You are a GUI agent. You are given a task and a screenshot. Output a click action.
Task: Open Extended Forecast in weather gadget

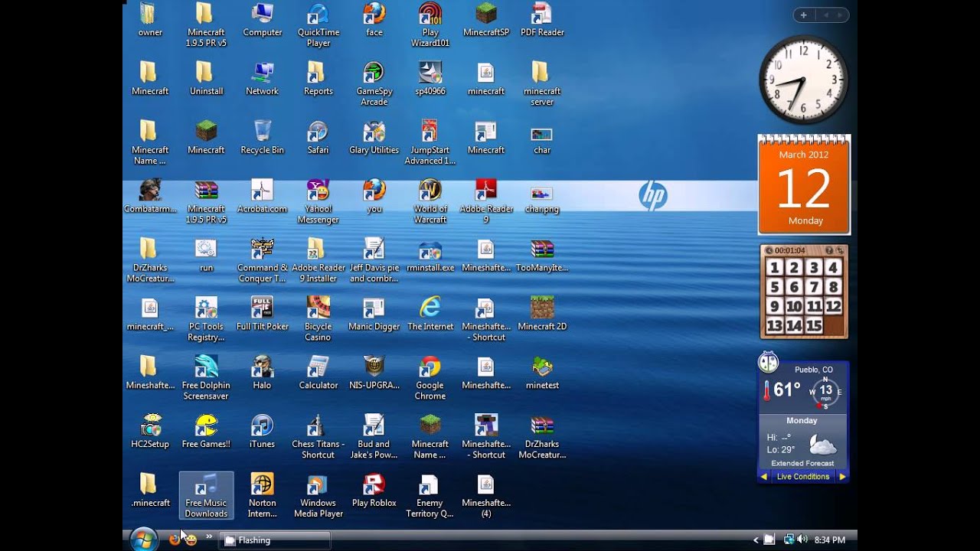tap(802, 463)
